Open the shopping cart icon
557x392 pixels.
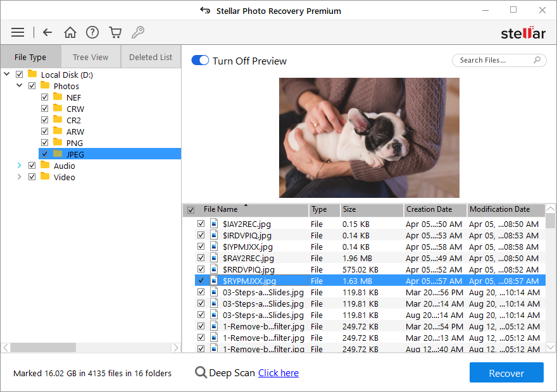coord(115,32)
